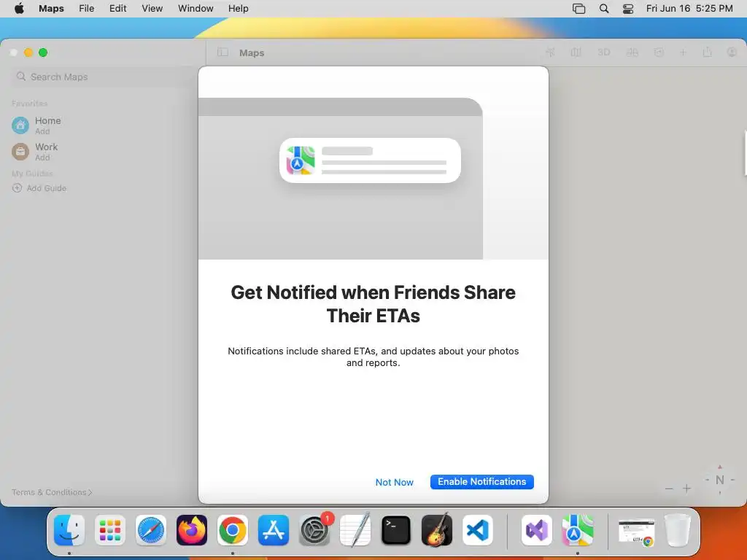Click the Work briefcase icon in the sidebar
Viewport: 747px width, 560px height.
[20, 152]
